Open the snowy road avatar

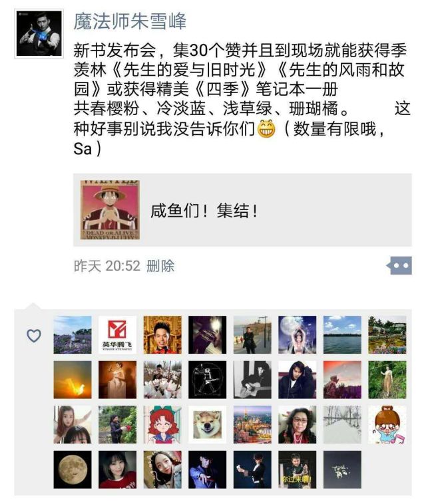342,425
